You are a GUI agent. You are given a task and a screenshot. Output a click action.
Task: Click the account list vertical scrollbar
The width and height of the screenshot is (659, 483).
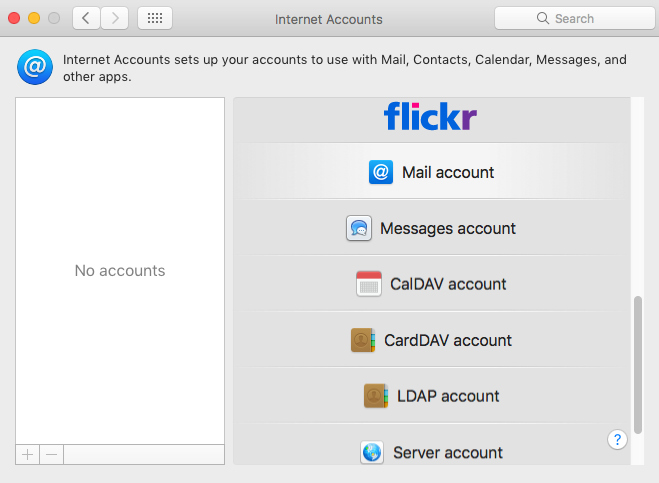[638, 364]
